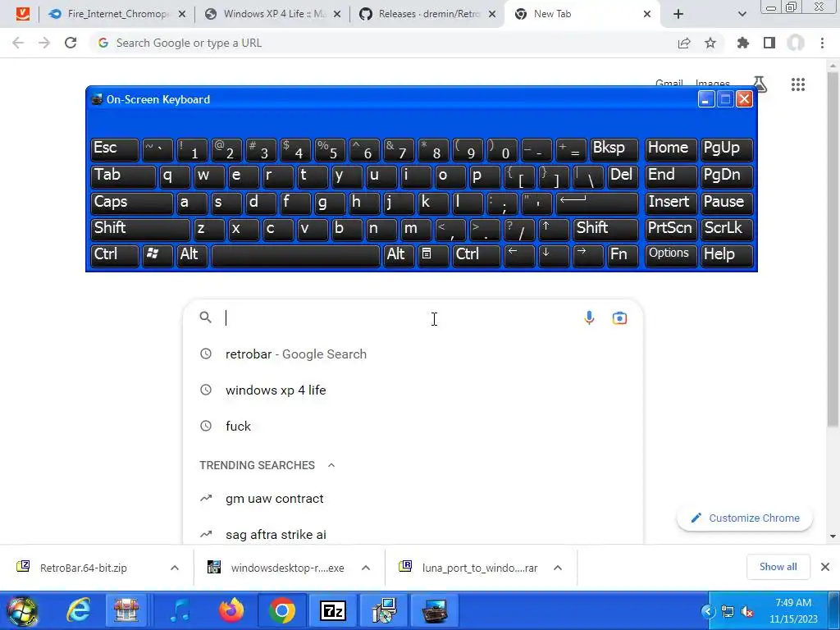The height and width of the screenshot is (630, 840).
Task: Open the Extensions puzzle icon
Action: [742, 43]
